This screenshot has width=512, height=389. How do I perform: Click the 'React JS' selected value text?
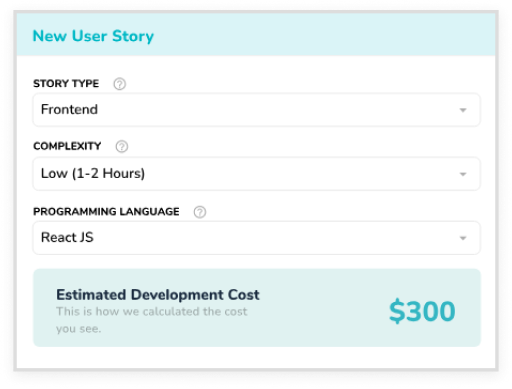(x=67, y=237)
